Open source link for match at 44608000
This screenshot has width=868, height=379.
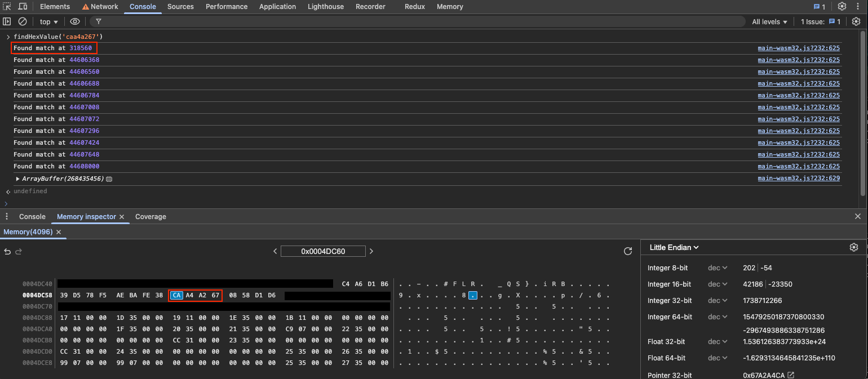(x=799, y=166)
